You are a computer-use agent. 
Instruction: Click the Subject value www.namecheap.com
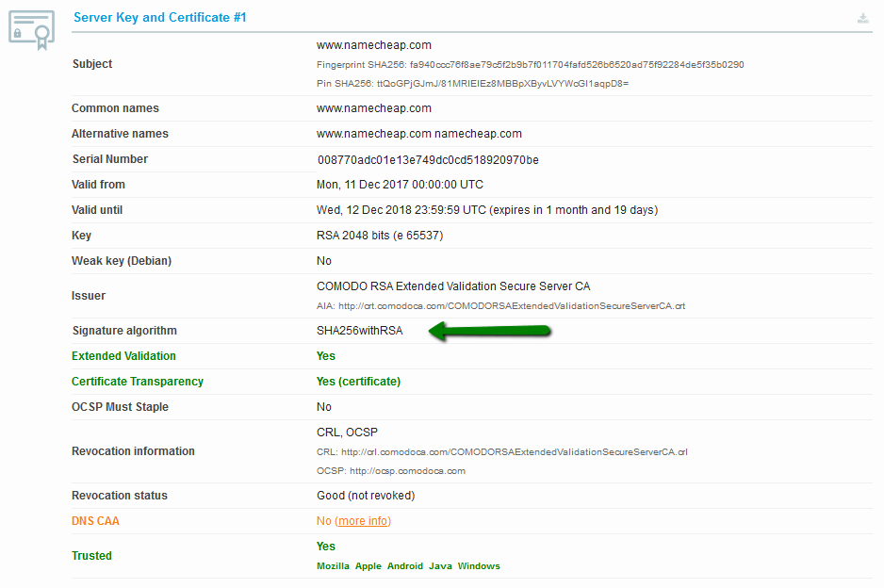[x=374, y=45]
